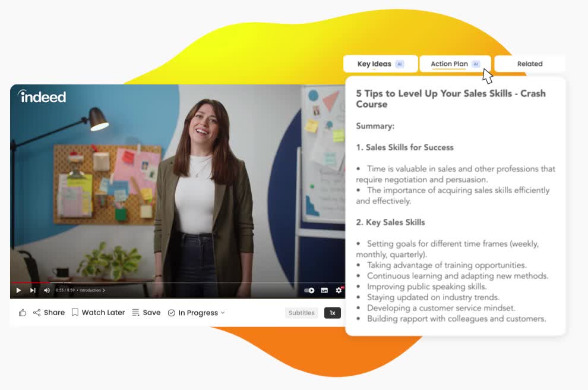The width and height of the screenshot is (588, 390).
Task: Toggle the autoplay switch
Action: (x=309, y=291)
